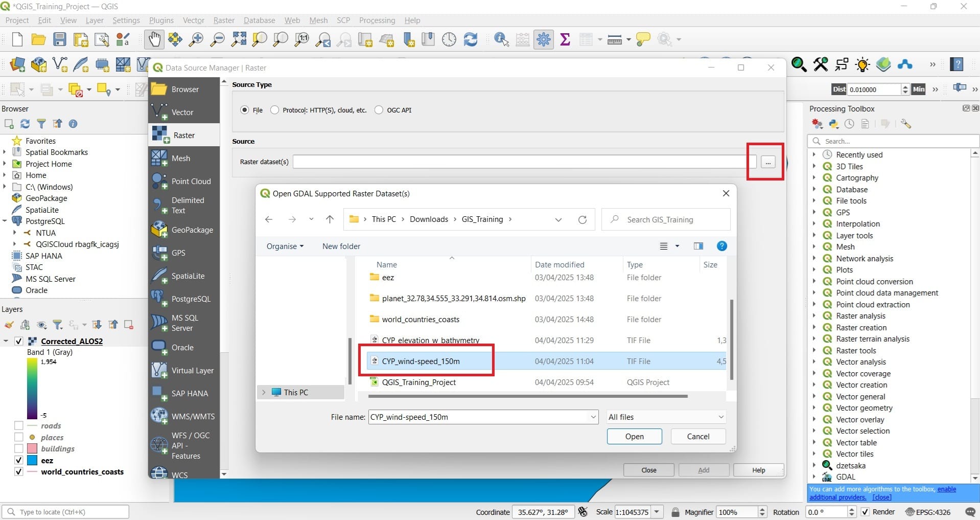Click the Corrected_ALOS2 gradient color ramp
The image size is (980, 520).
tap(32, 389)
